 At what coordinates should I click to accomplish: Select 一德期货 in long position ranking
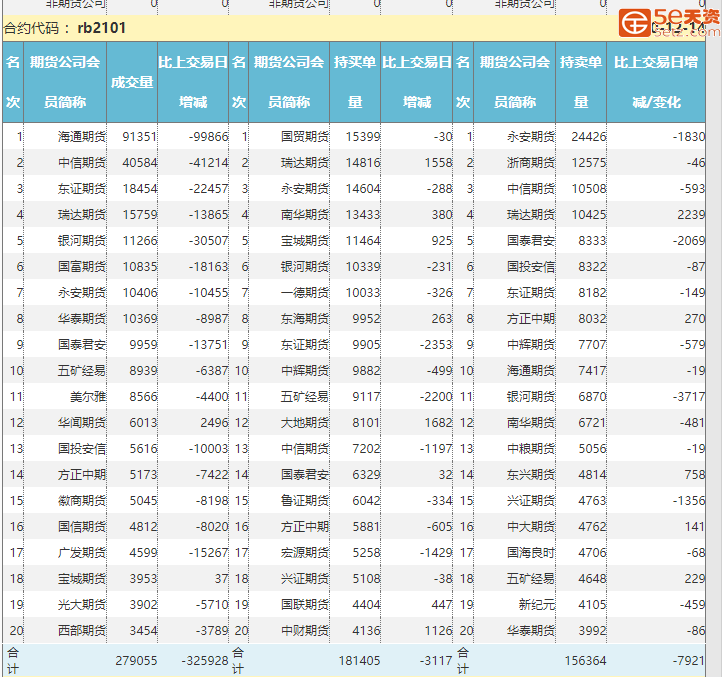(x=305, y=293)
